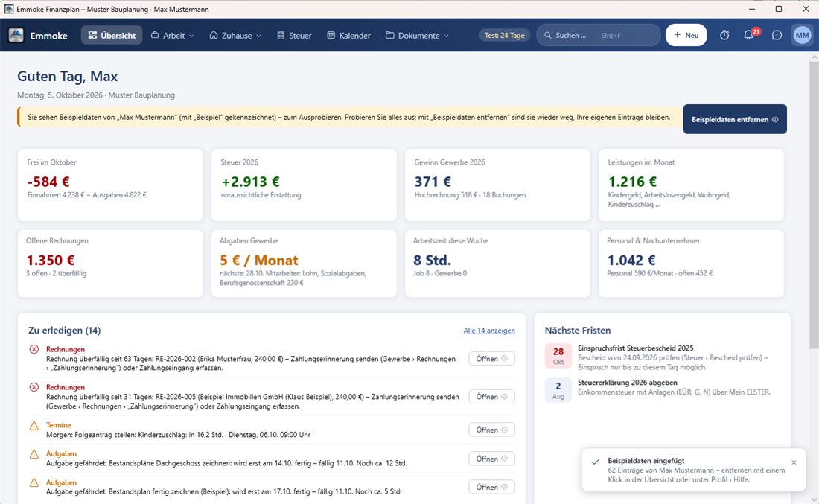Click the vertical page scrollbar
Viewport: 819px width, 504px height.
click(814, 204)
